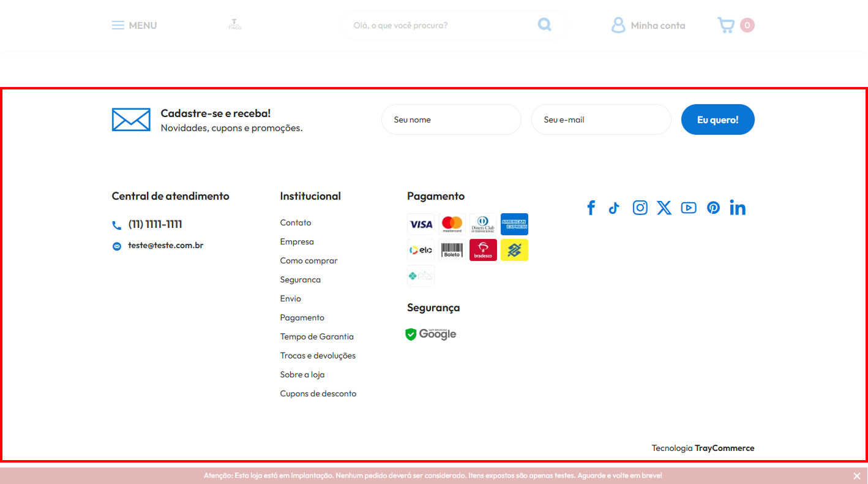The image size is (868, 484).
Task: Open the Instagram social icon
Action: coord(640,208)
